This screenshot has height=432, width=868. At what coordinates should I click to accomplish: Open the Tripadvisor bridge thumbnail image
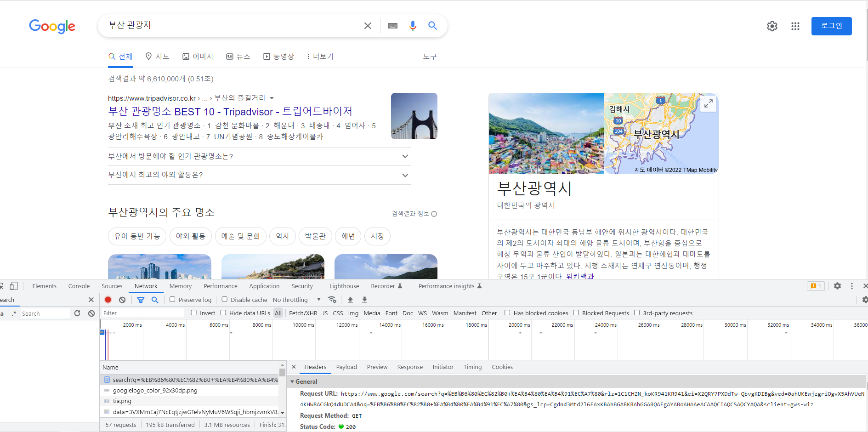pyautogui.click(x=414, y=116)
